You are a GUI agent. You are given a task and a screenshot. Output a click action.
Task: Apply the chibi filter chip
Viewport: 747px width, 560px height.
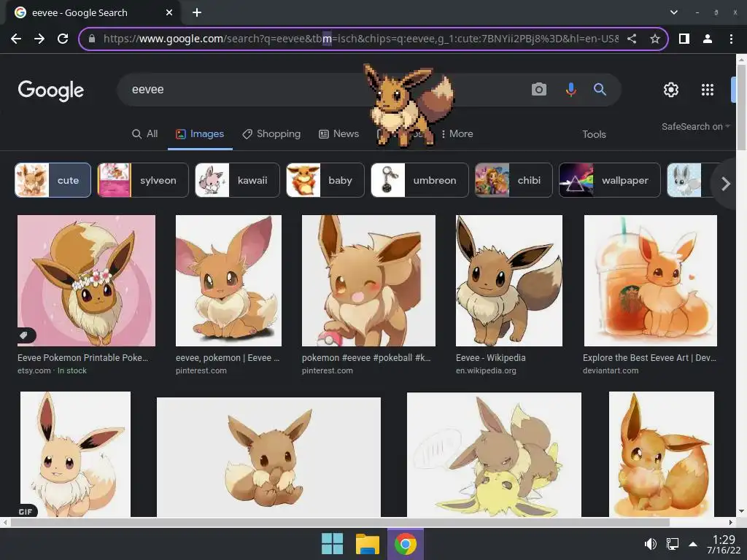[x=514, y=180]
